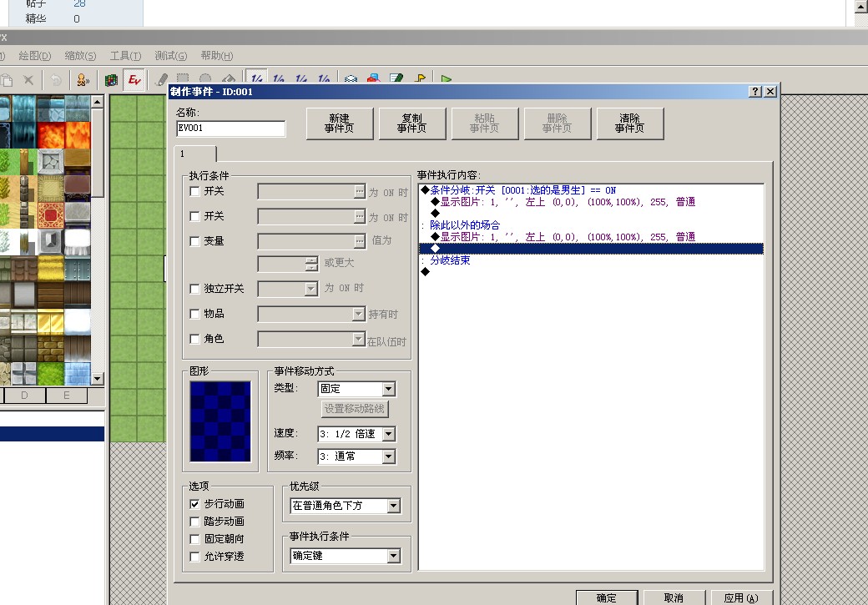Click the delete X toolbar icon
Screen dimensions: 868x605
pyautogui.click(x=28, y=80)
